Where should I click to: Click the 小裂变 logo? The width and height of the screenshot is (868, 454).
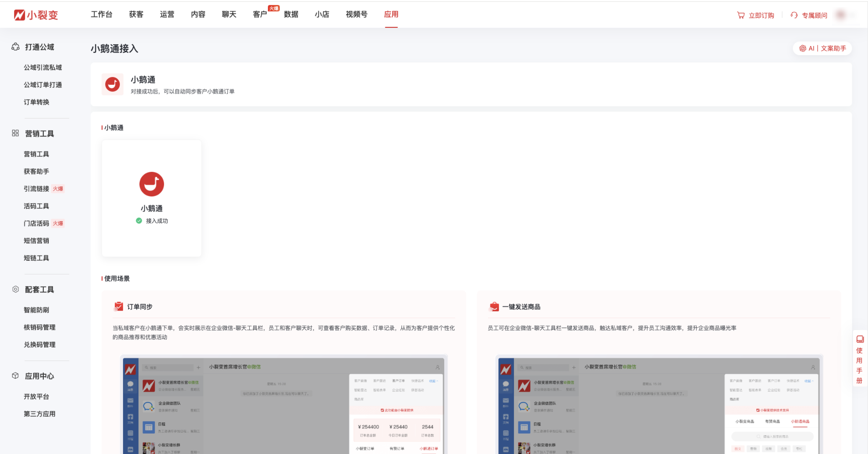(36, 15)
